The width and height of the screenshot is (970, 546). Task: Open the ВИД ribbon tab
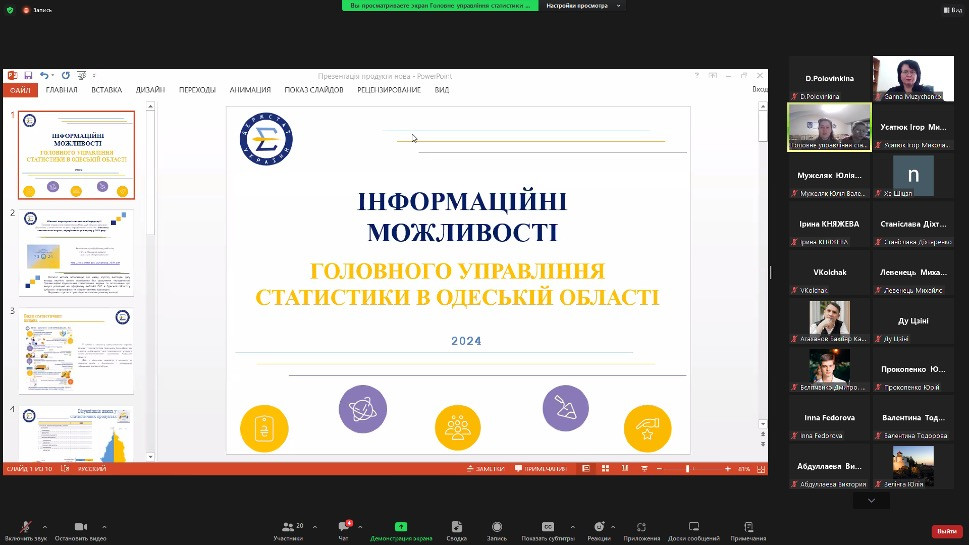point(442,90)
